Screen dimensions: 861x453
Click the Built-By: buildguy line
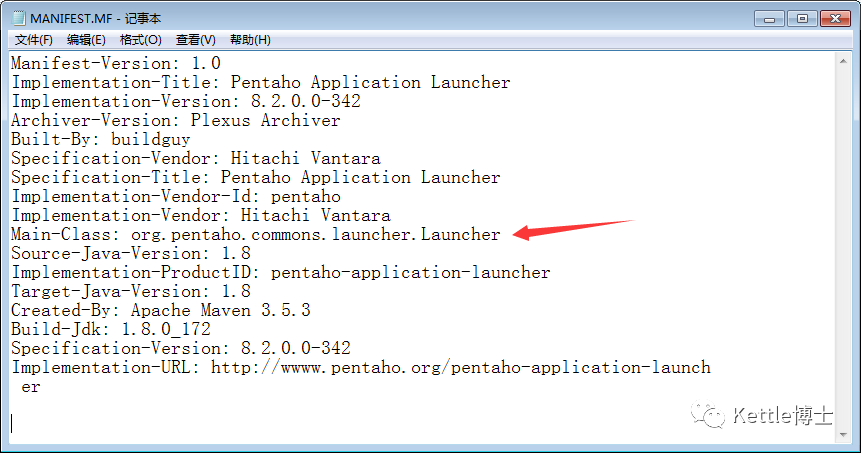click(100, 139)
